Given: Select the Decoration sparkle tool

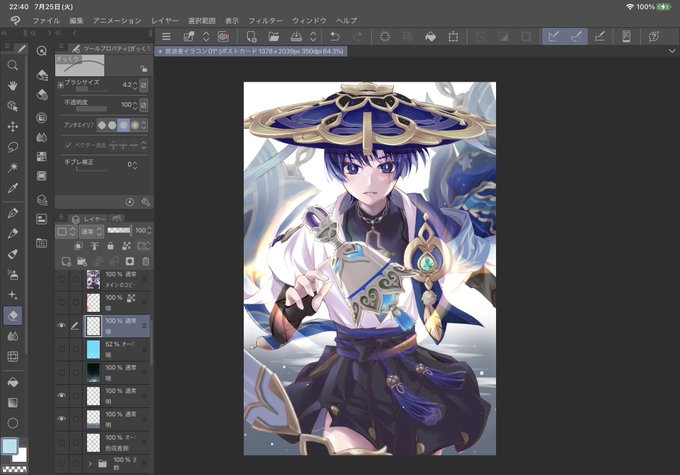Looking at the screenshot, I should pyautogui.click(x=13, y=295).
